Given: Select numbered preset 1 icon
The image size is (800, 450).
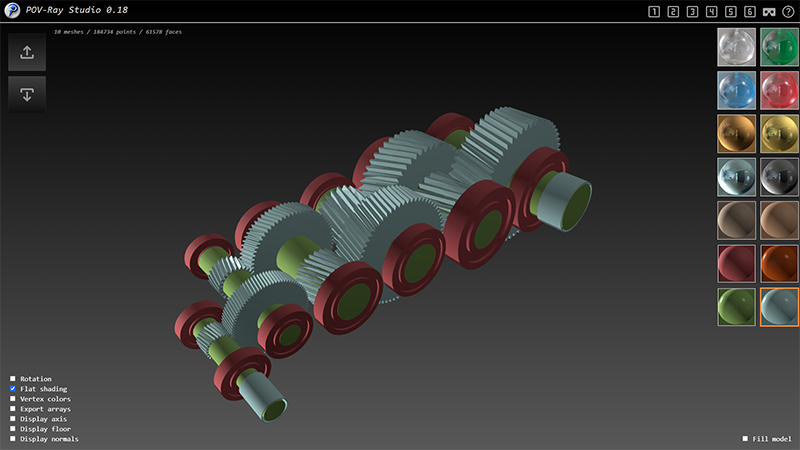Looking at the screenshot, I should (654, 12).
